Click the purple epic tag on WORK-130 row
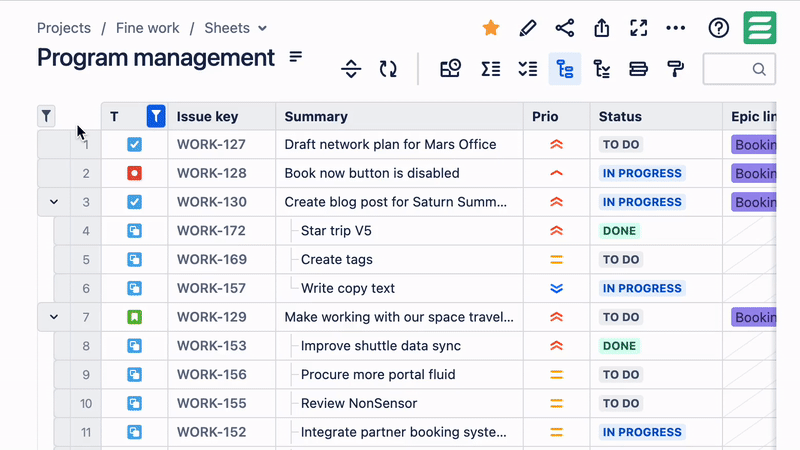The height and width of the screenshot is (450, 800). click(x=754, y=202)
